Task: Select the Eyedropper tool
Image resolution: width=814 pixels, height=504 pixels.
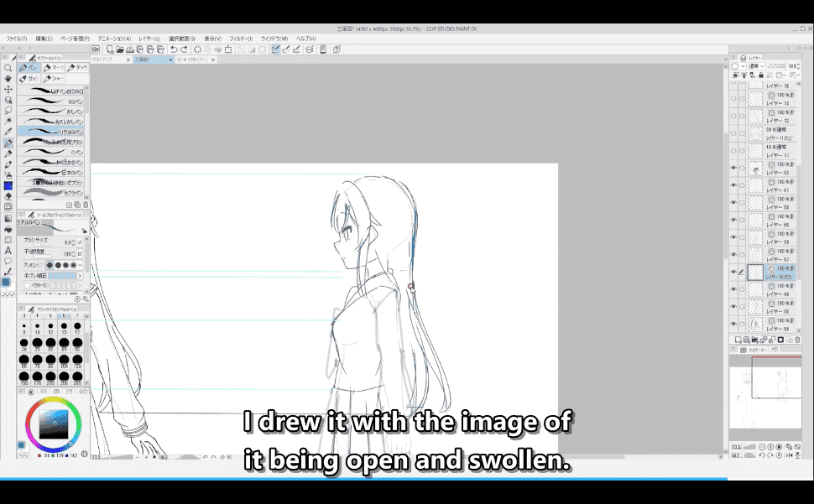Action: point(8,132)
